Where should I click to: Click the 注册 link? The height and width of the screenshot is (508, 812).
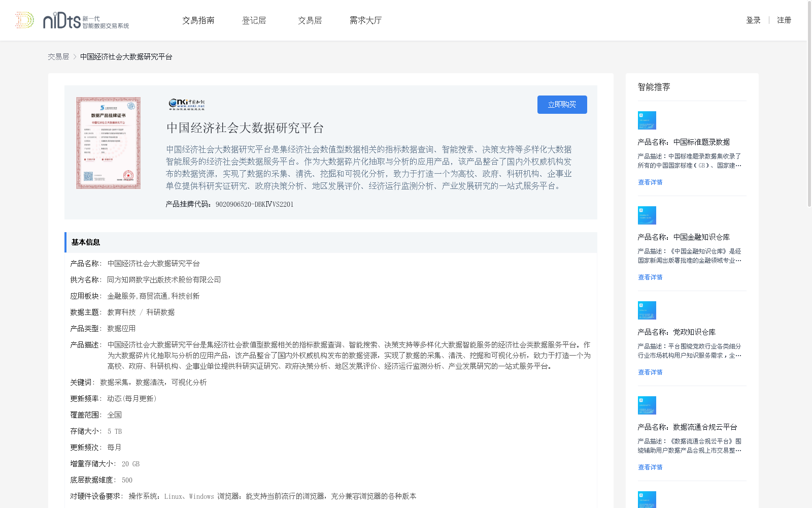point(784,20)
